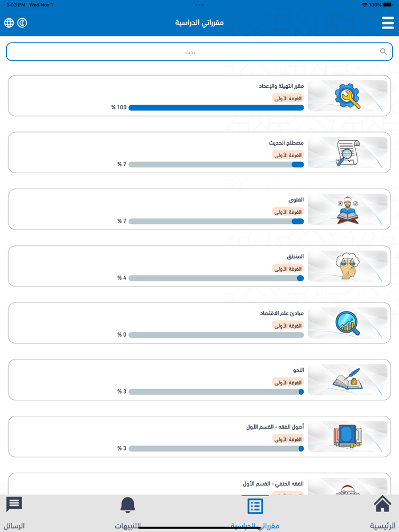
Task: Click the messages icon in the bottom bar
Action: [14, 504]
